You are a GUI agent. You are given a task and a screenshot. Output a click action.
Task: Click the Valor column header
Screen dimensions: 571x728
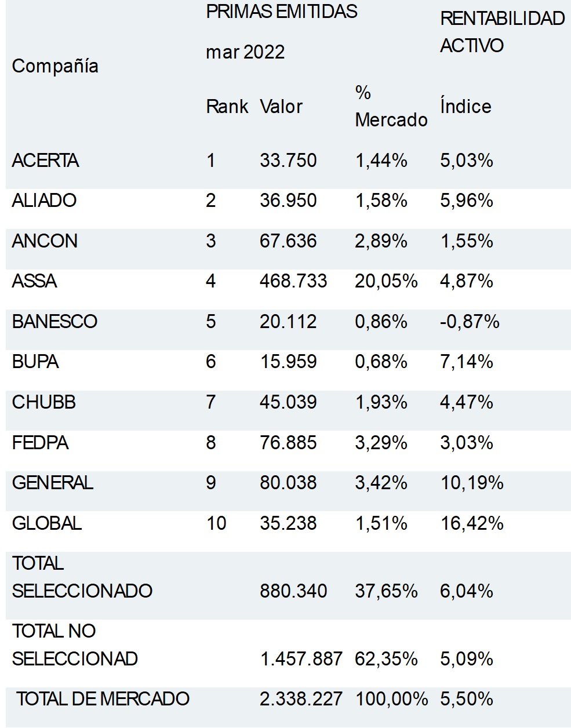click(281, 107)
